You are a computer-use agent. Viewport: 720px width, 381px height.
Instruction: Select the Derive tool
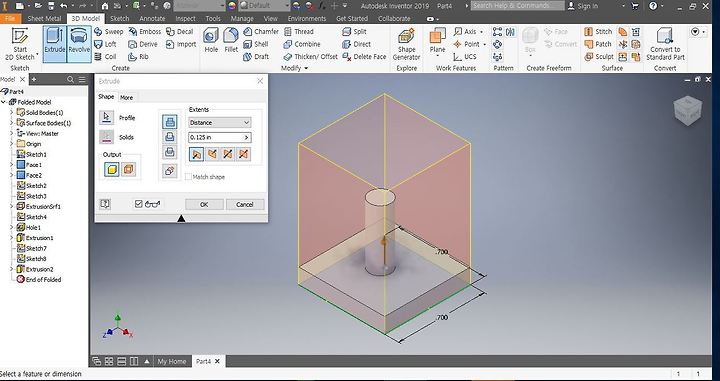(143, 44)
